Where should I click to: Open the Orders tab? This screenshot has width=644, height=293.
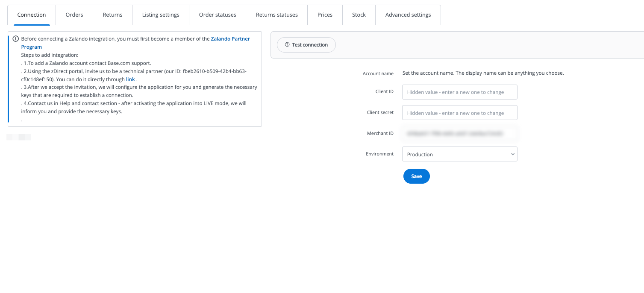(74, 15)
